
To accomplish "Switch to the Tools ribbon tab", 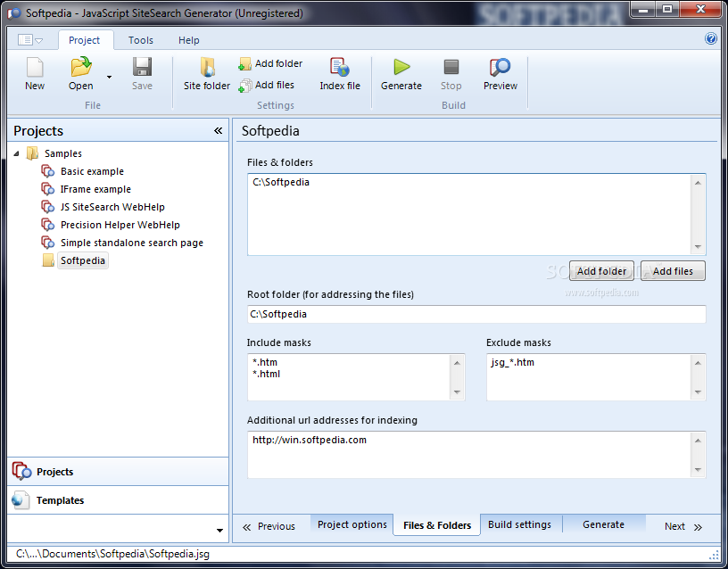I will (x=141, y=40).
